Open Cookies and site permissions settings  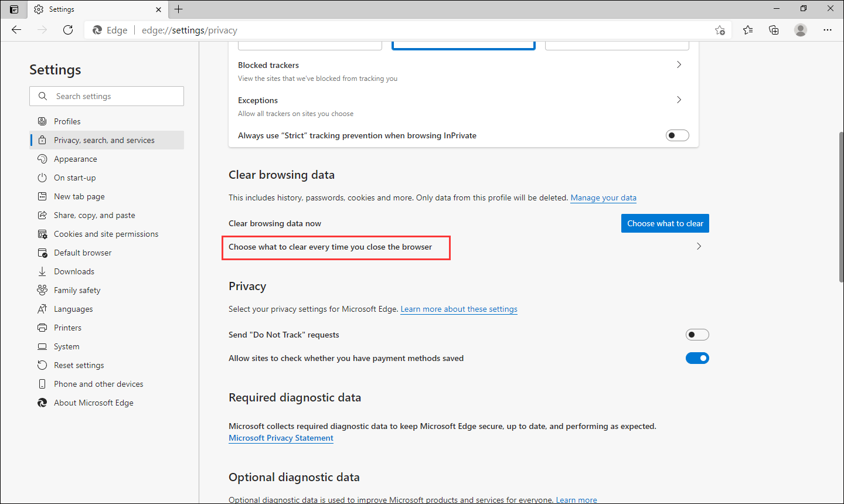42,233
